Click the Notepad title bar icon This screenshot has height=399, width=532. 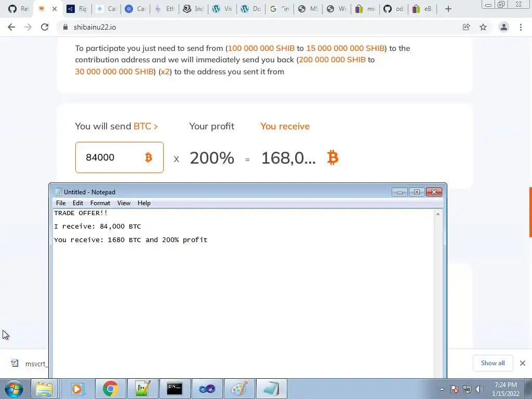[58, 192]
